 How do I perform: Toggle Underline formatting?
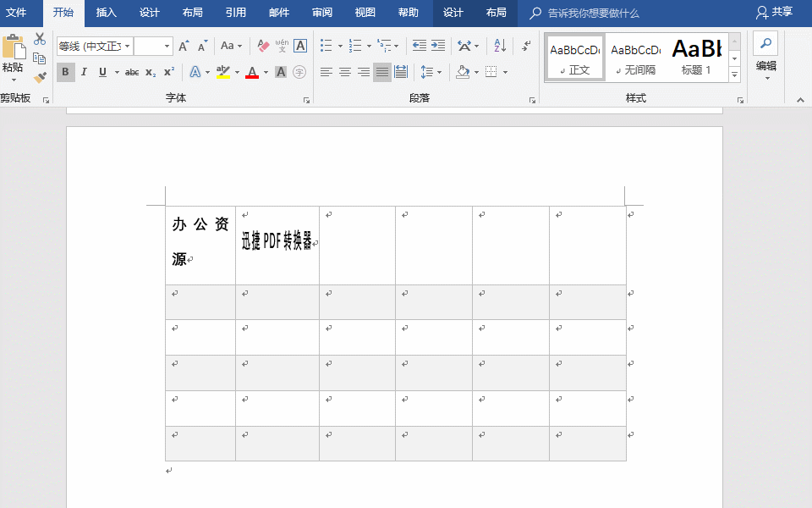(x=102, y=72)
